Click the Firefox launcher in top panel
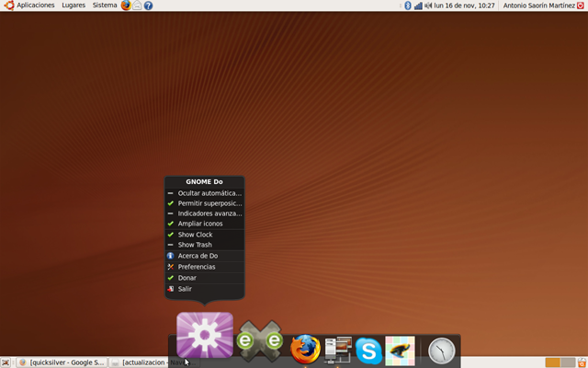The width and height of the screenshot is (588, 368). [x=127, y=6]
